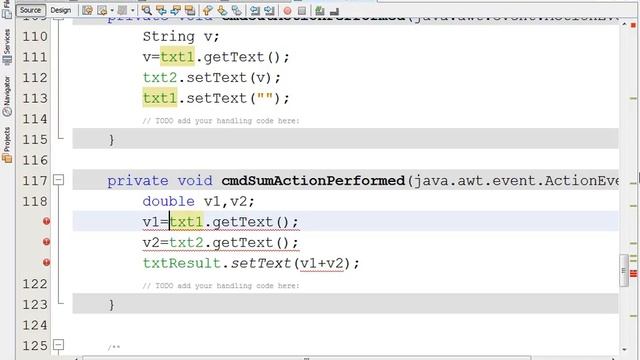This screenshot has width=640, height=360.
Task: Click closing brace on line 115
Action: pyautogui.click(x=111, y=140)
